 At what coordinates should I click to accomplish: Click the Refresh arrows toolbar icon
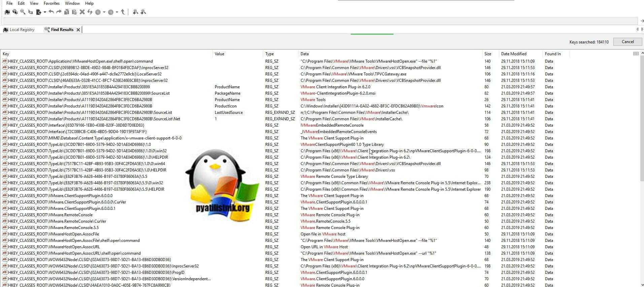tap(90, 12)
